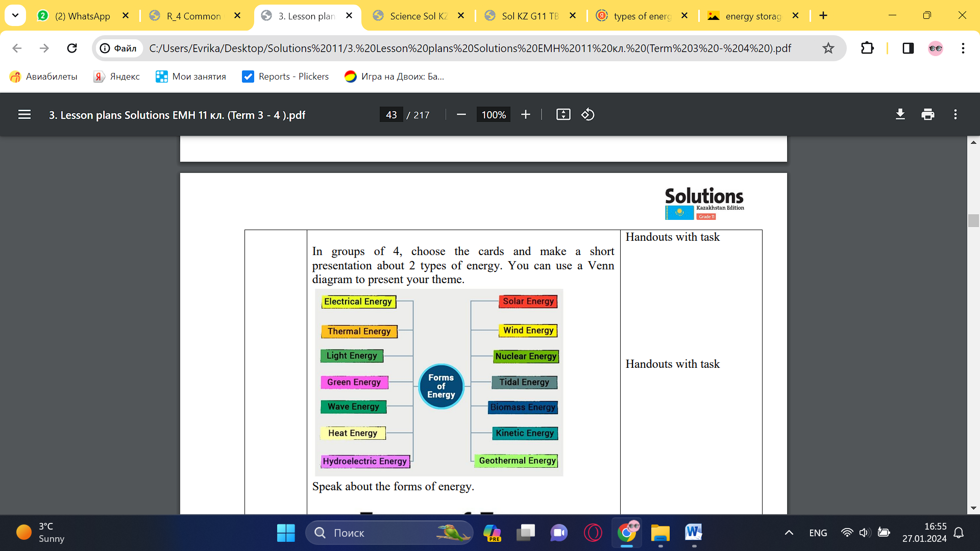Click the zoom out minus icon
The image size is (980, 551).
coord(461,115)
